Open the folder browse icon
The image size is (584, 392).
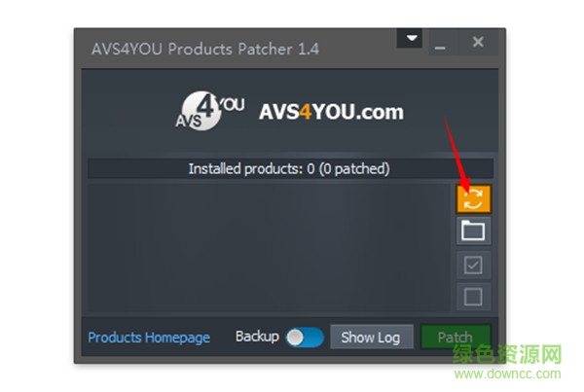click(x=473, y=231)
